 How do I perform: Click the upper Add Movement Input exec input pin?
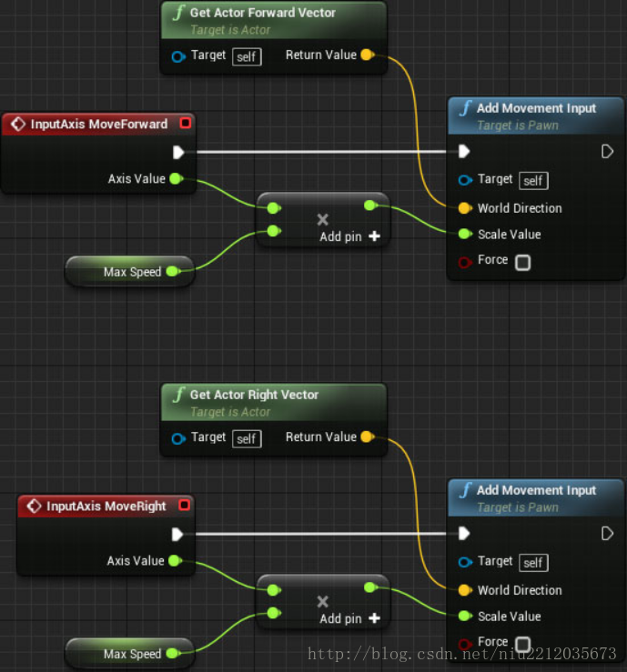(464, 151)
